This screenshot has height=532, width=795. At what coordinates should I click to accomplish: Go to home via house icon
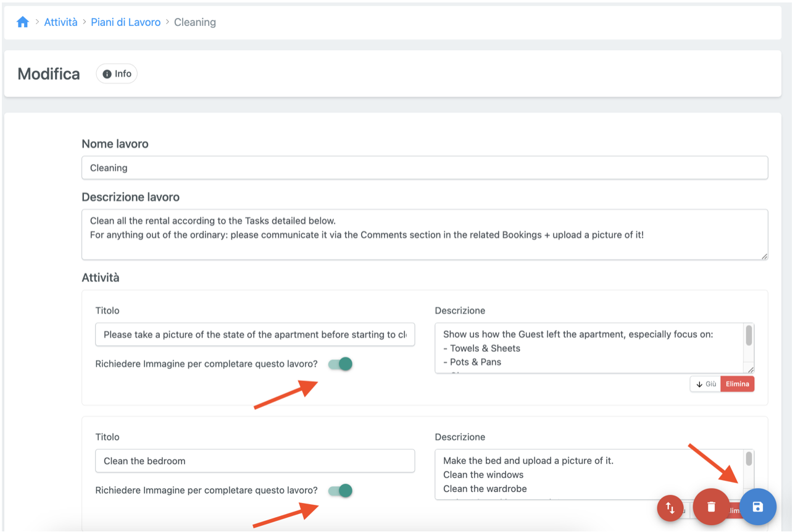pos(23,22)
